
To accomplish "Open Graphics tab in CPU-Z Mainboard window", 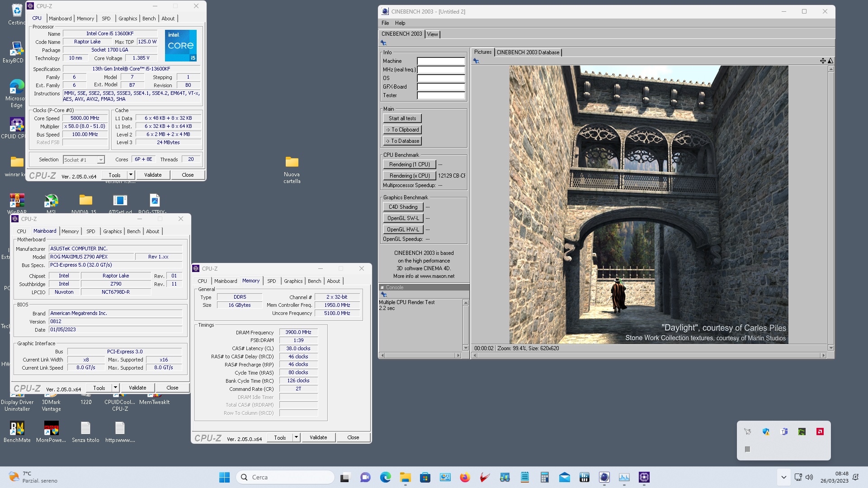I will 113,231.
